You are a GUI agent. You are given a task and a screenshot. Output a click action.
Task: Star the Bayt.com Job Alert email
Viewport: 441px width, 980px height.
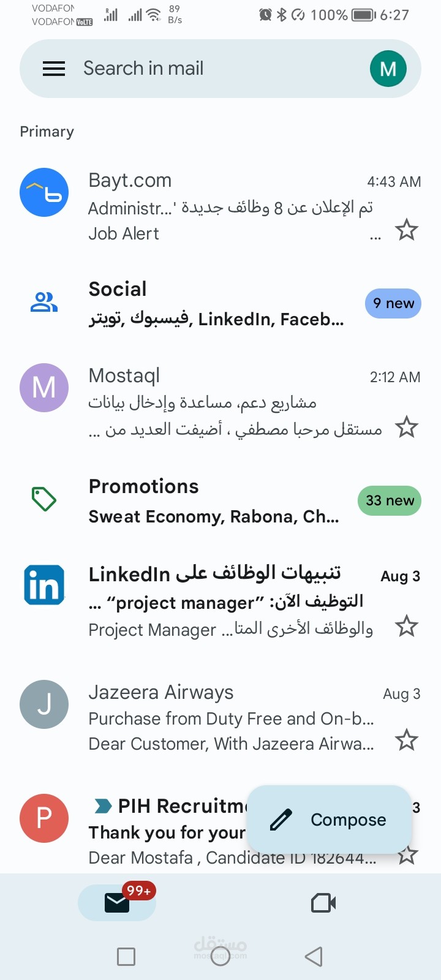[406, 231]
